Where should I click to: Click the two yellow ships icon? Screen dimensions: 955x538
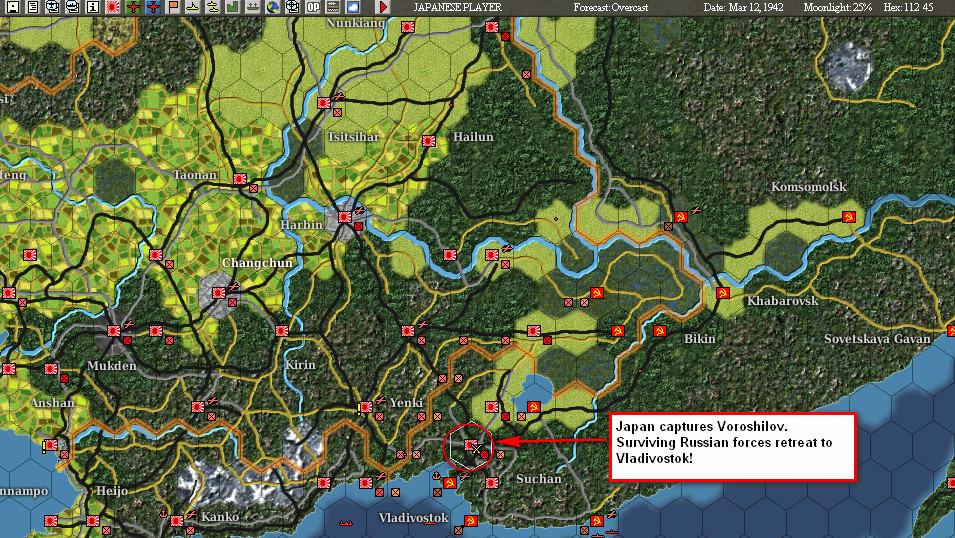point(213,7)
